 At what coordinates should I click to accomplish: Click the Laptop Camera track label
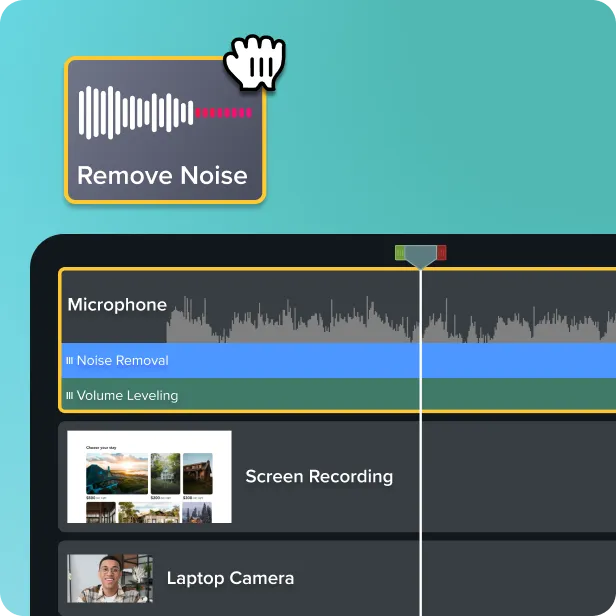pos(230,578)
